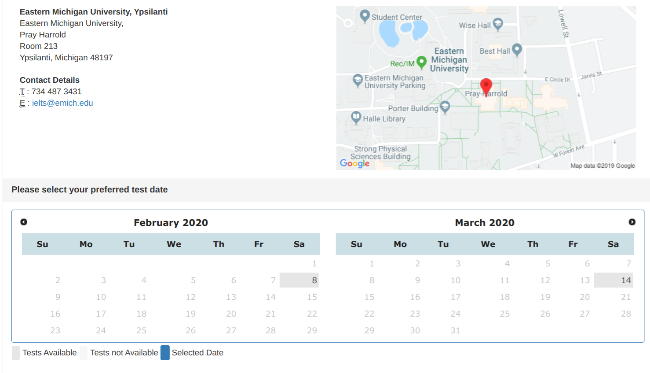The image size is (650, 373).
Task: Click the Student Center map marker
Action: tap(364, 16)
